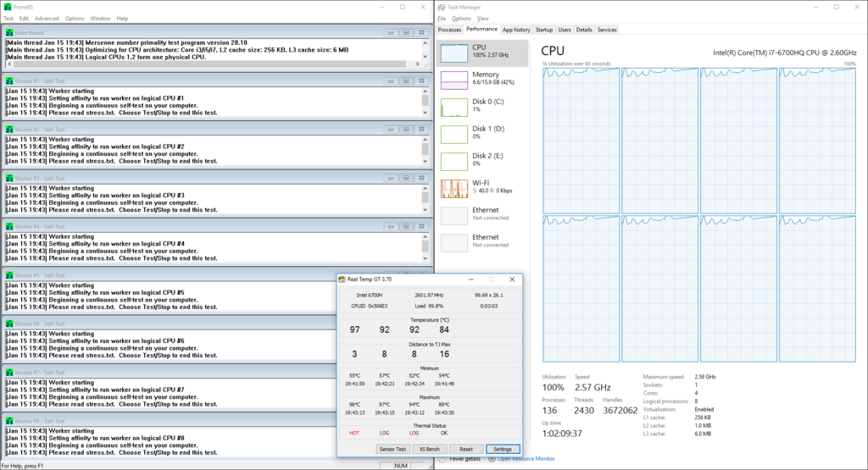
Task: Click the i7-6700HQ CPU name heading
Action: click(784, 53)
